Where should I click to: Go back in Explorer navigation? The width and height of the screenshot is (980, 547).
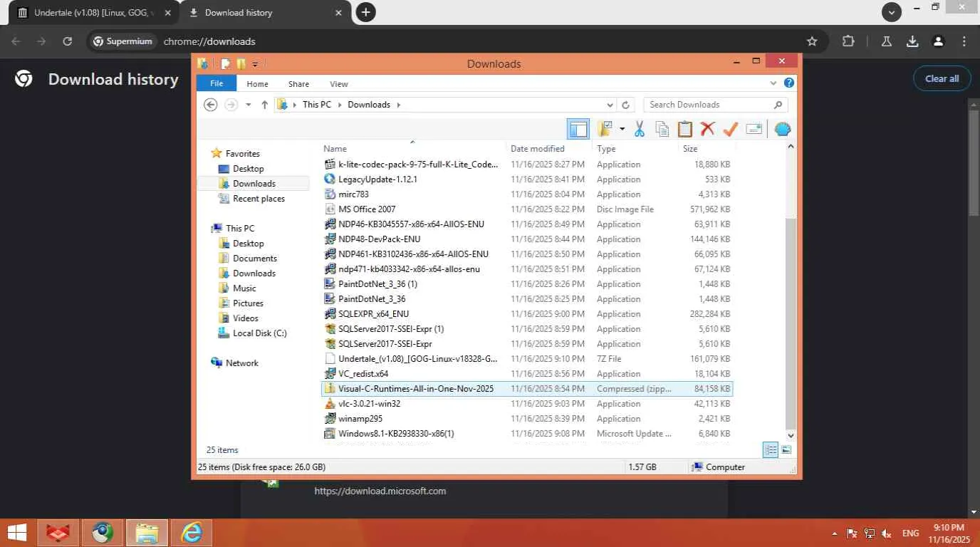[x=210, y=105]
